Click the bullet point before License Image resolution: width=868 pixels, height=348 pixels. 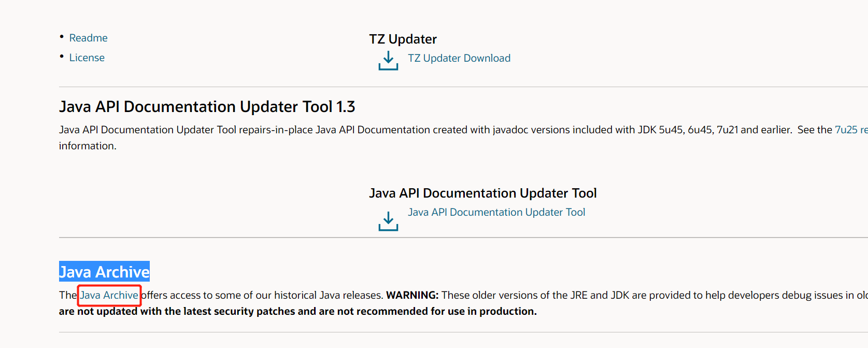pyautogui.click(x=62, y=57)
